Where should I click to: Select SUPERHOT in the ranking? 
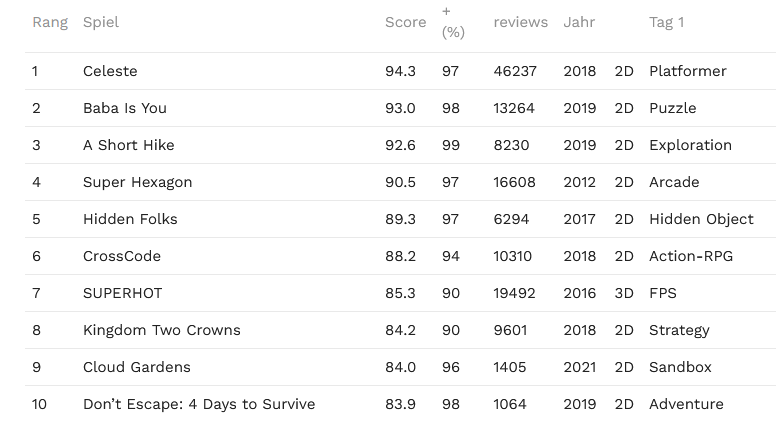point(122,293)
